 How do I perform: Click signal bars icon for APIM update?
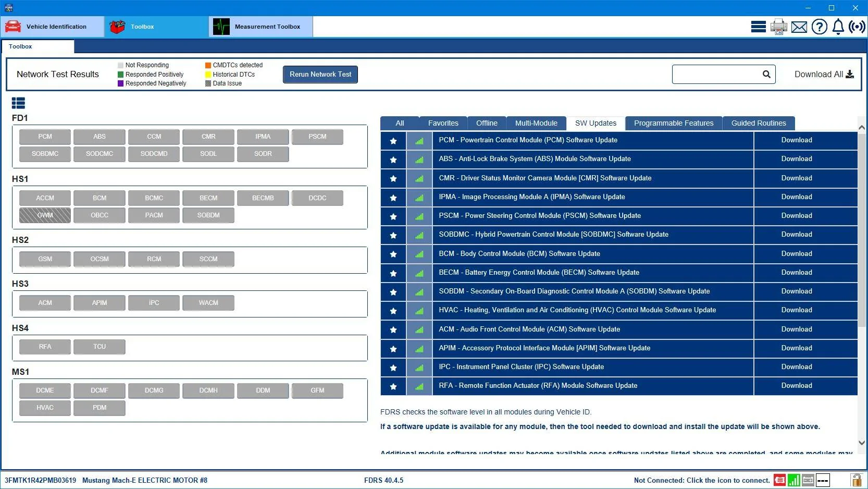pos(419,349)
